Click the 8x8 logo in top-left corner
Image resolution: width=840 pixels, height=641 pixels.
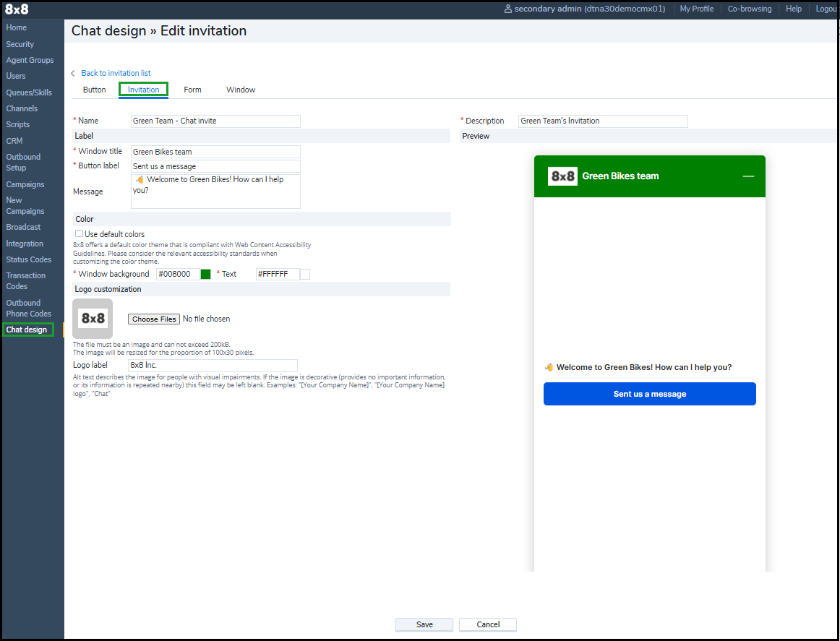pos(17,9)
